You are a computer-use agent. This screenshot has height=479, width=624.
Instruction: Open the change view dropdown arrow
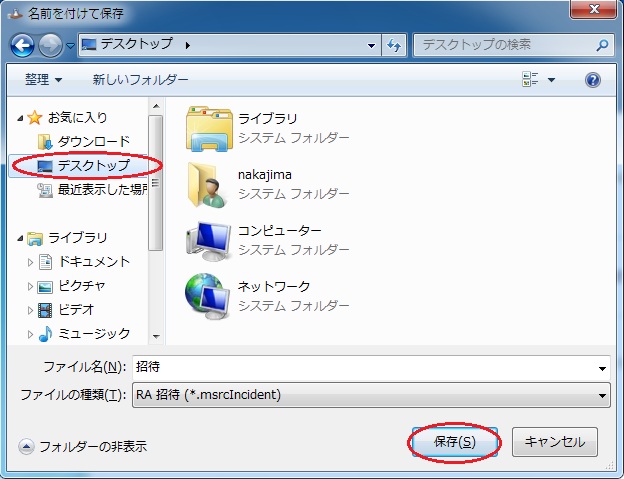coord(552,80)
